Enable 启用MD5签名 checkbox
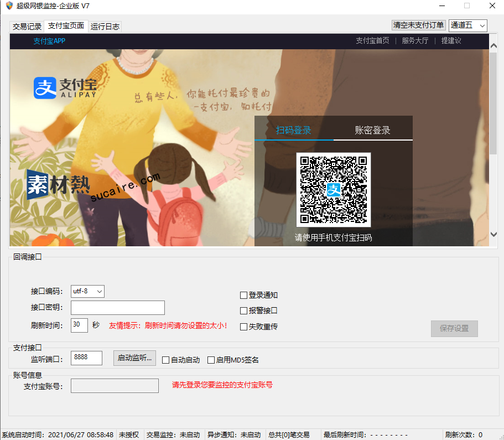This screenshot has width=504, height=440. [x=211, y=360]
